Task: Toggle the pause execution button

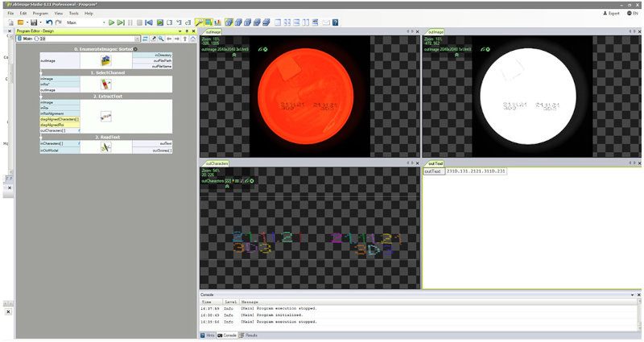Action: click(130, 23)
